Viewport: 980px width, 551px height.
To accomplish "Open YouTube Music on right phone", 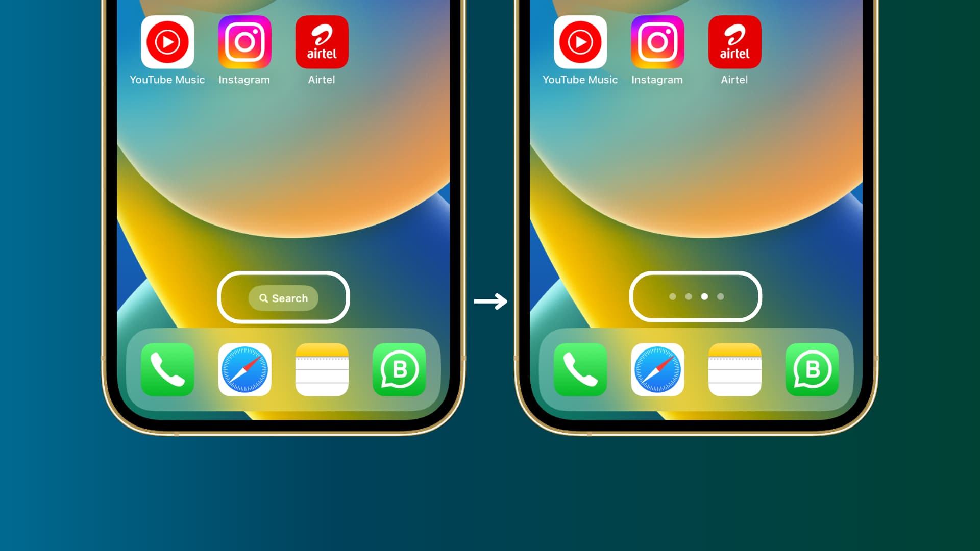I will click(580, 42).
